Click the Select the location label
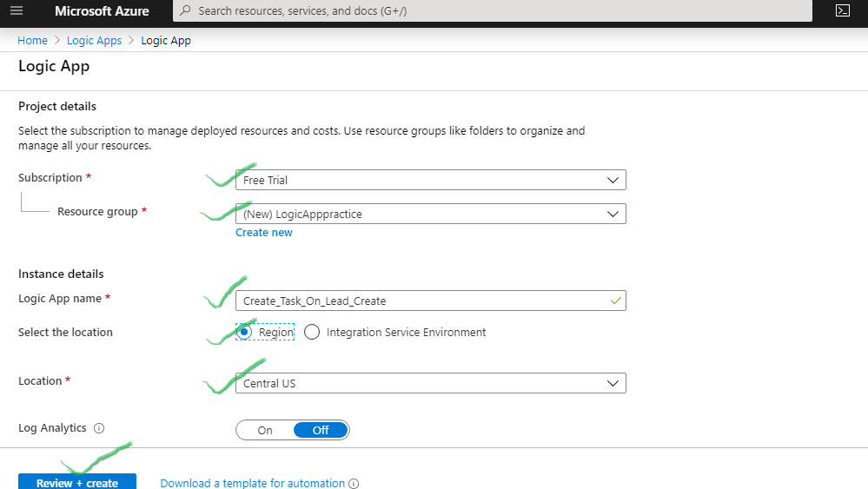868x489 pixels. 65,332
